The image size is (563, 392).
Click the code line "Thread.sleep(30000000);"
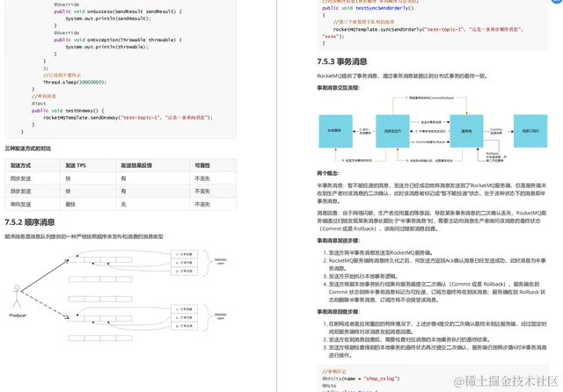tap(75, 82)
